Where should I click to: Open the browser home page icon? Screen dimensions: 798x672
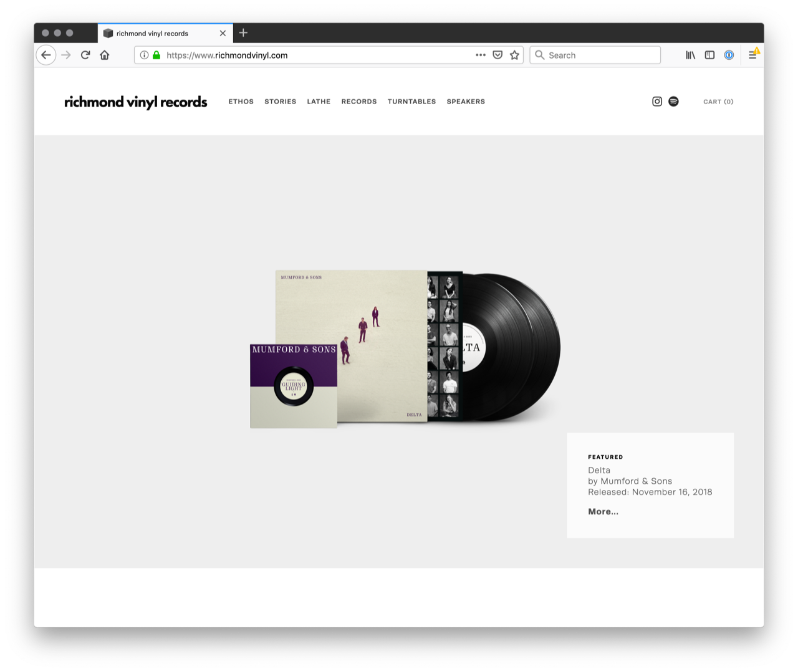point(105,55)
